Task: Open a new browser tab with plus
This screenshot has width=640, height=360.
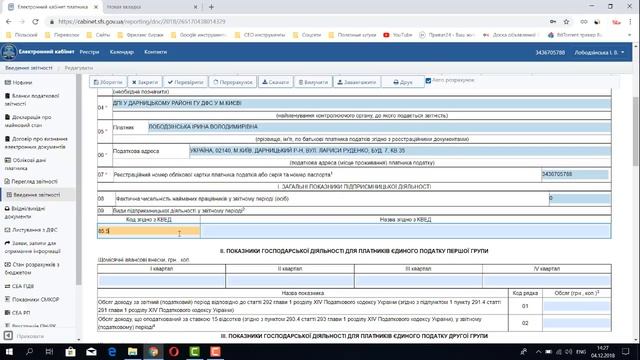Action: 211,7
